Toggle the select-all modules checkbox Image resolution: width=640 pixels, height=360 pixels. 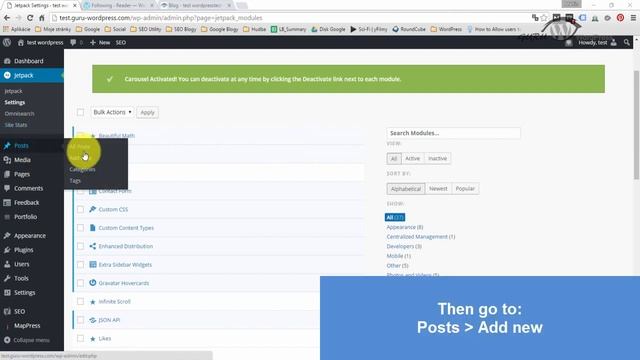click(80, 112)
